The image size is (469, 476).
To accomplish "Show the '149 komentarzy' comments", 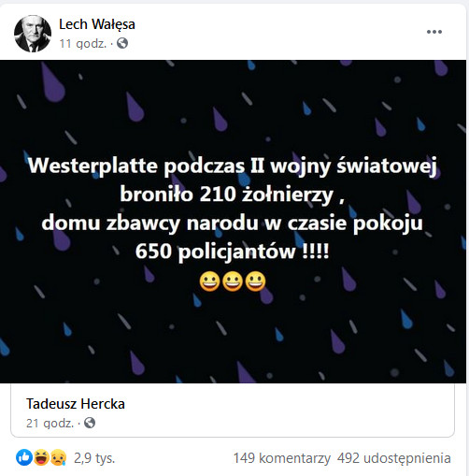I will (x=282, y=458).
